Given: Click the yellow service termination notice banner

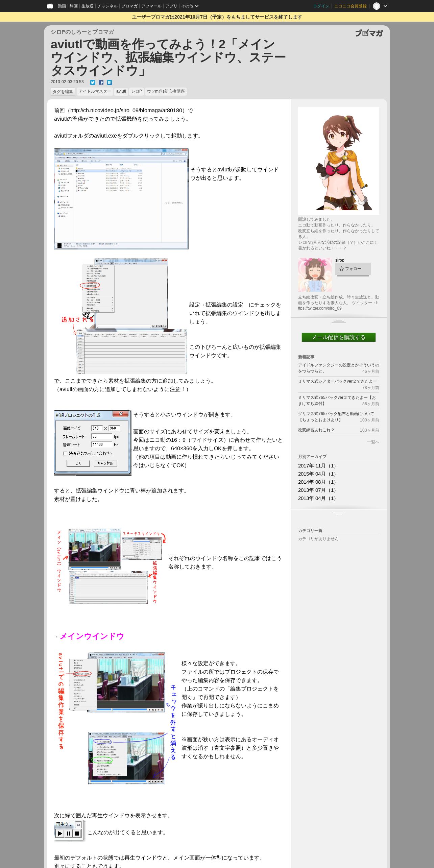Looking at the screenshot, I should (x=217, y=17).
